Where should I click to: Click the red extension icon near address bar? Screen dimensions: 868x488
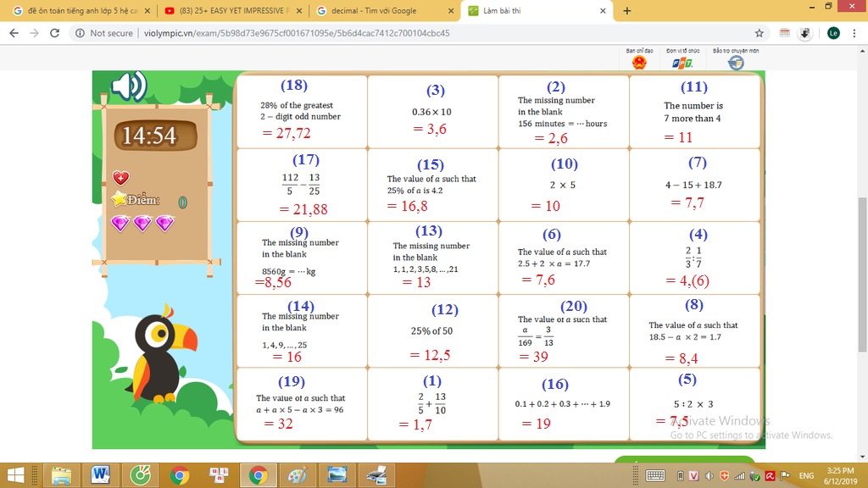[x=784, y=33]
